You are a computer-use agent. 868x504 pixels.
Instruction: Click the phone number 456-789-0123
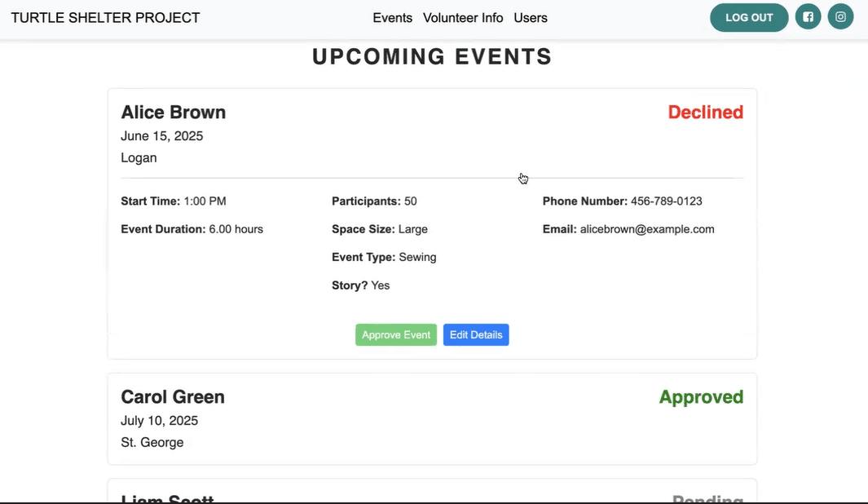coord(666,201)
